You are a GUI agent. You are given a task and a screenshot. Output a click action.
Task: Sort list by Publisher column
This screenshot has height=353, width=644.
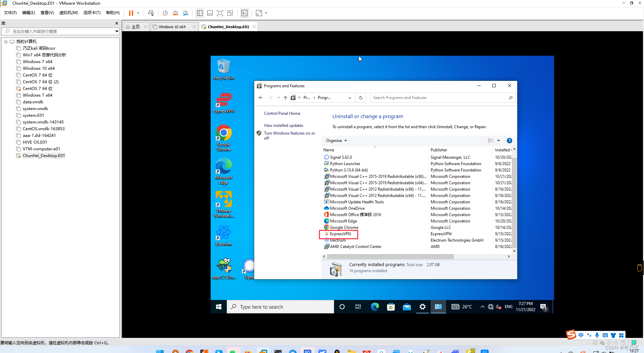click(461, 150)
